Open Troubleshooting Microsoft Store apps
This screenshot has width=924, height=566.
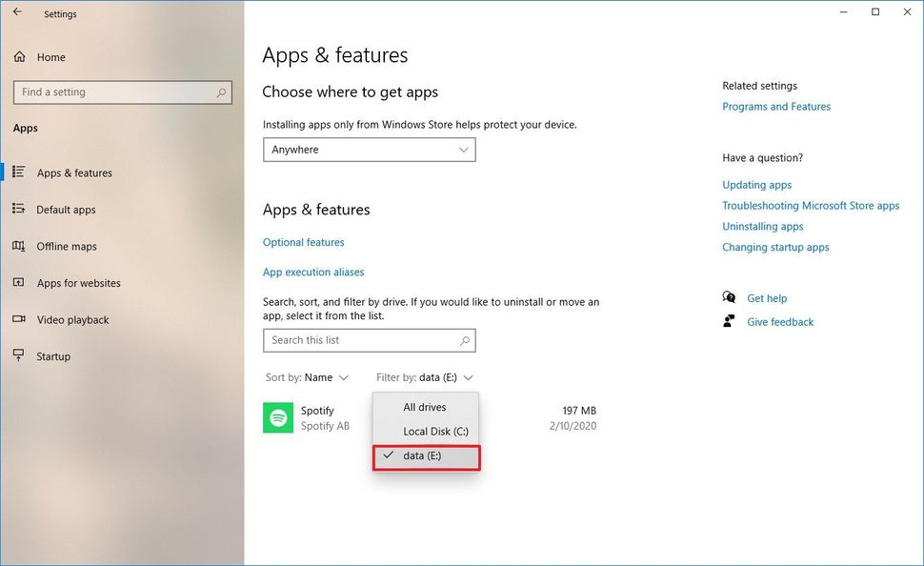click(x=811, y=205)
